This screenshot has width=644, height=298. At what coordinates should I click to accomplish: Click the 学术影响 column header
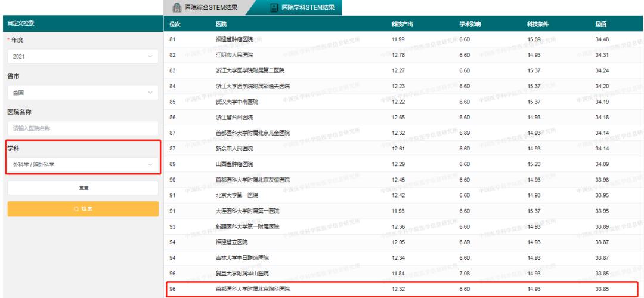click(470, 24)
